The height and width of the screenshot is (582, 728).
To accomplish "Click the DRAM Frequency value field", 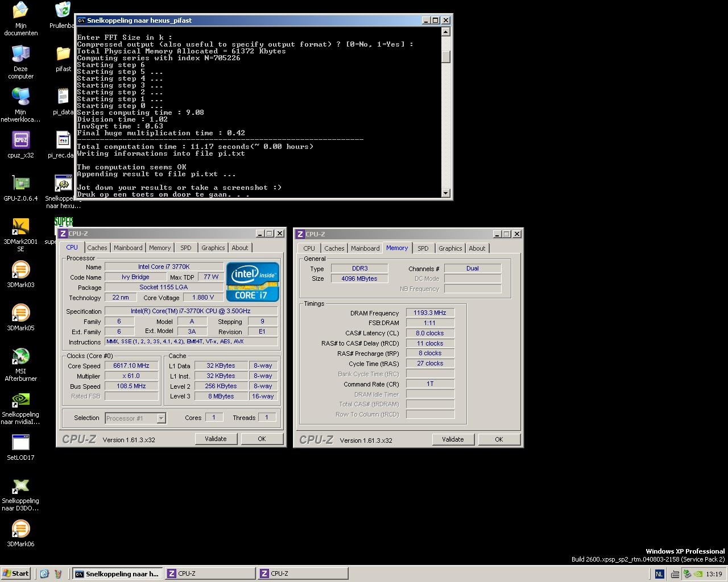I will coord(429,313).
